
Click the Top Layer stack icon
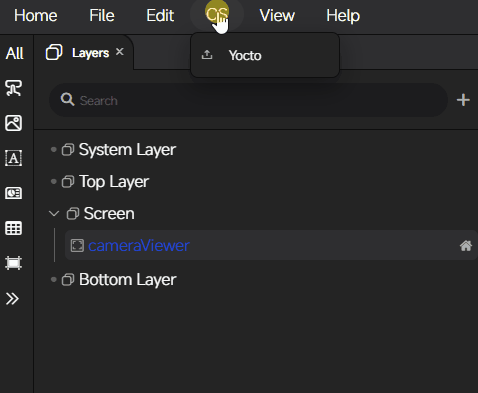[68, 182]
